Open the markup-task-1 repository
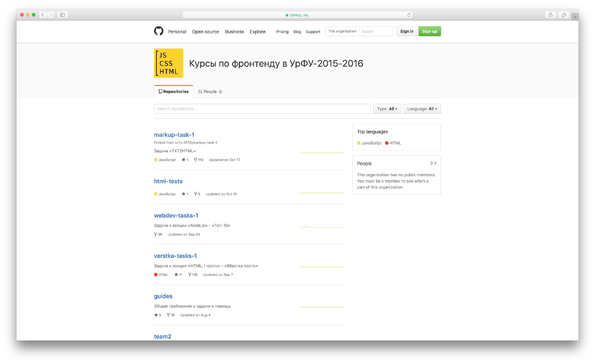Viewport: 595px width, 364px height. point(174,135)
